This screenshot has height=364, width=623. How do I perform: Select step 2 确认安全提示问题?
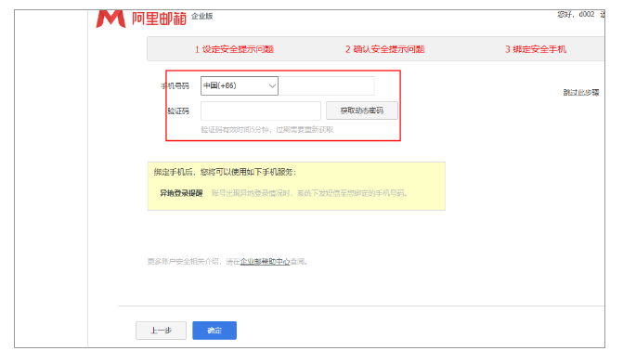tap(384, 49)
